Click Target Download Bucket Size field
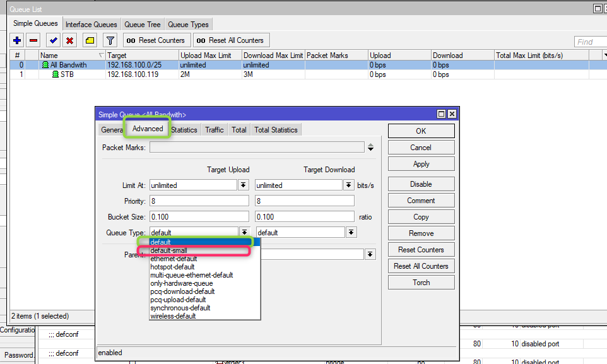The image size is (607, 364). pyautogui.click(x=305, y=216)
